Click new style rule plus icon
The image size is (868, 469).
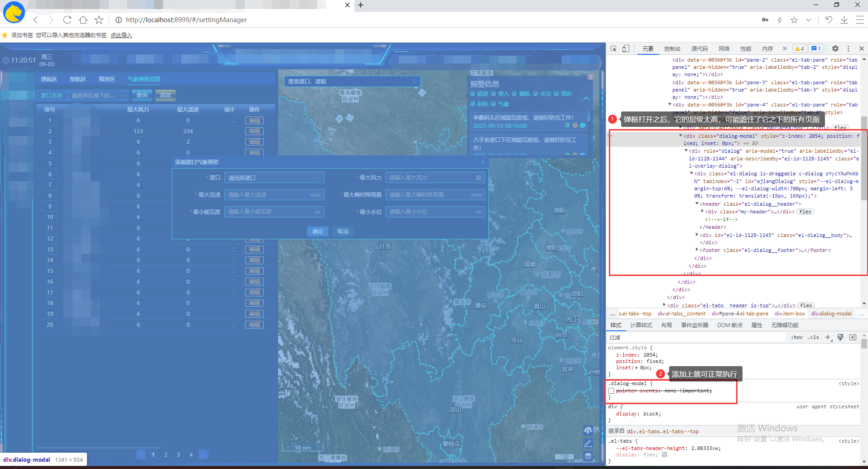(x=828, y=337)
